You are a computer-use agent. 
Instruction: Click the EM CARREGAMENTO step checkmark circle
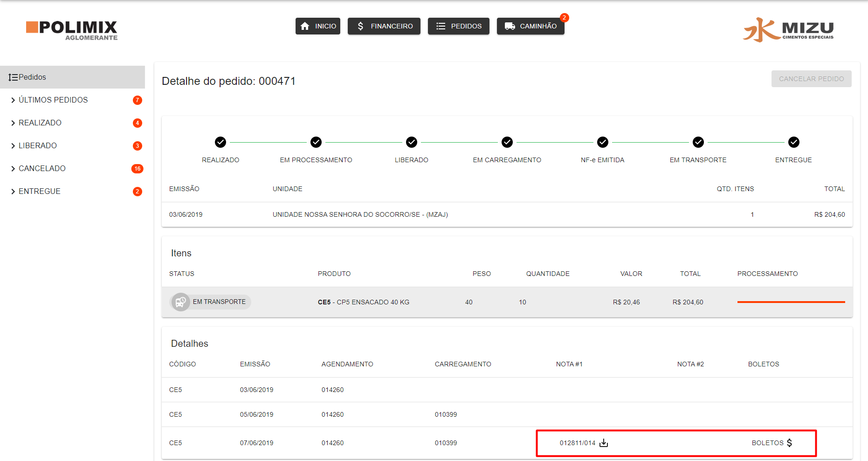tap(507, 142)
